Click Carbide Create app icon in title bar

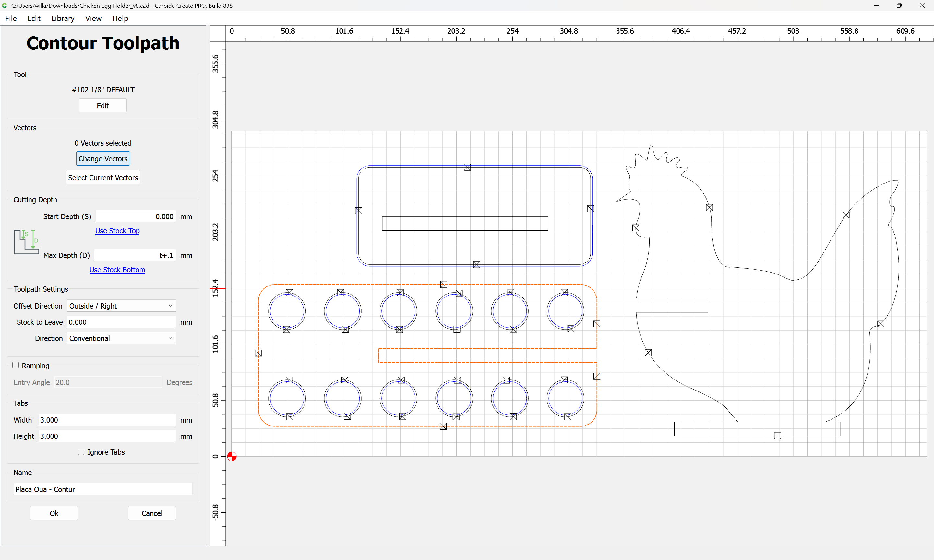(5, 5)
